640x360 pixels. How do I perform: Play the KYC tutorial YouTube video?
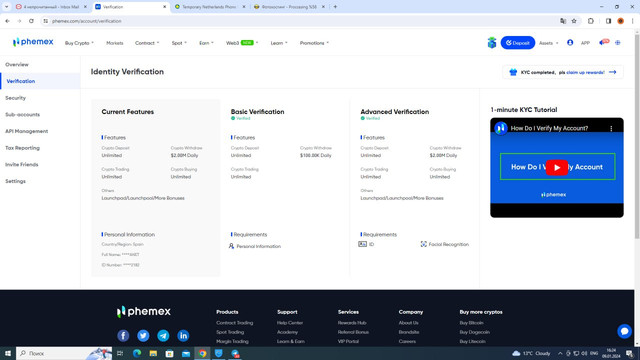557,167
